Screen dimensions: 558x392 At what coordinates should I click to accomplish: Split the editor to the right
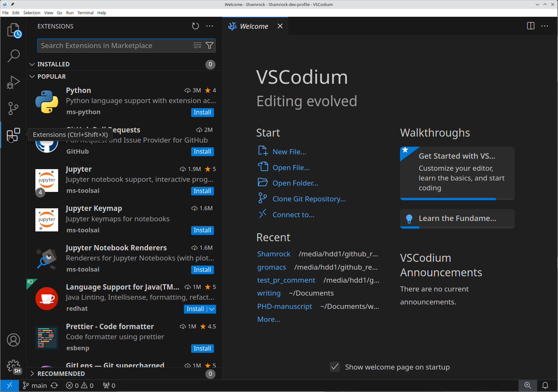[531, 26]
